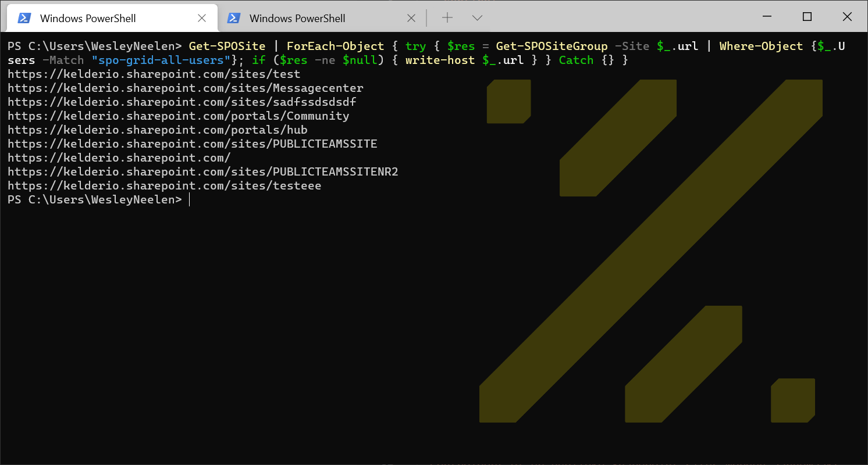Click the sites/PUBLICTEAMSSITENR2 URL
The image size is (868, 465).
tap(202, 172)
